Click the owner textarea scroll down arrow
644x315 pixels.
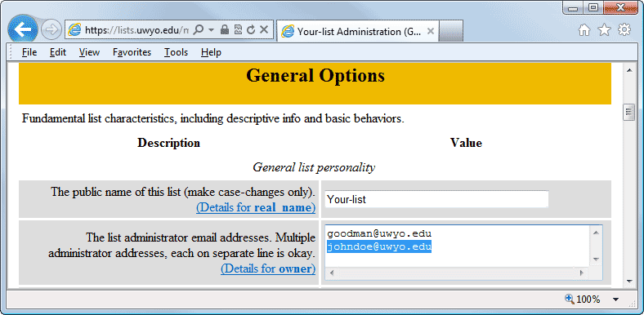click(x=597, y=260)
